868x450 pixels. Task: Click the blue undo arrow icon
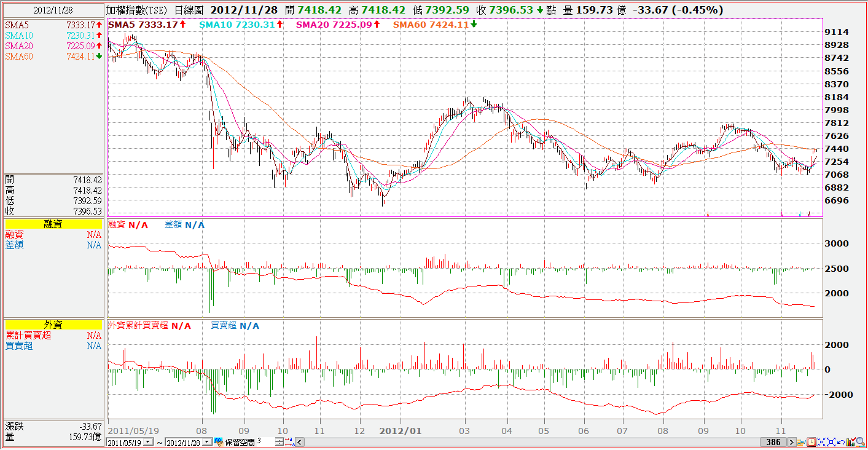tap(841, 443)
